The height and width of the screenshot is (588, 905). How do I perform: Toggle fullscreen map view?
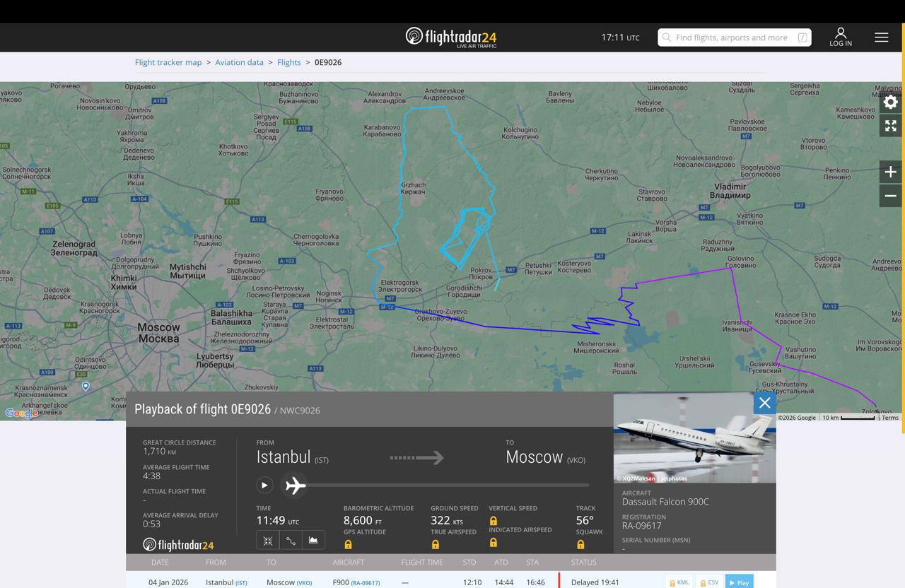(x=890, y=126)
